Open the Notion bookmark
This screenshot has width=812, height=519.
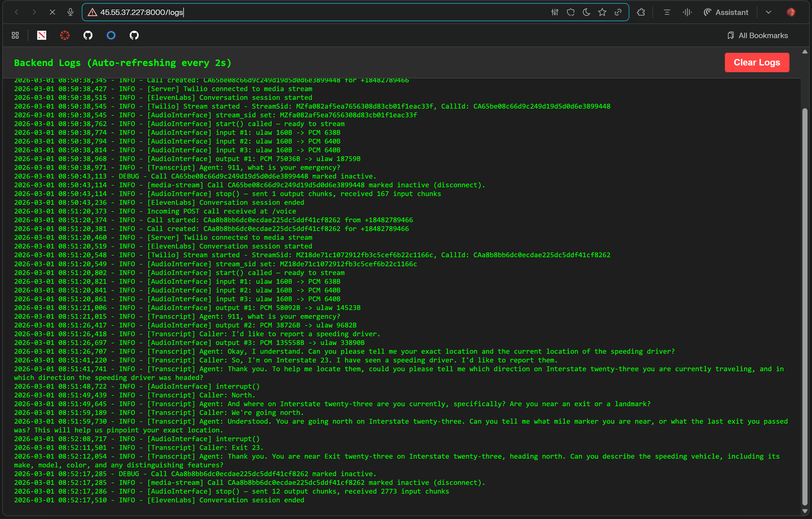click(42, 36)
